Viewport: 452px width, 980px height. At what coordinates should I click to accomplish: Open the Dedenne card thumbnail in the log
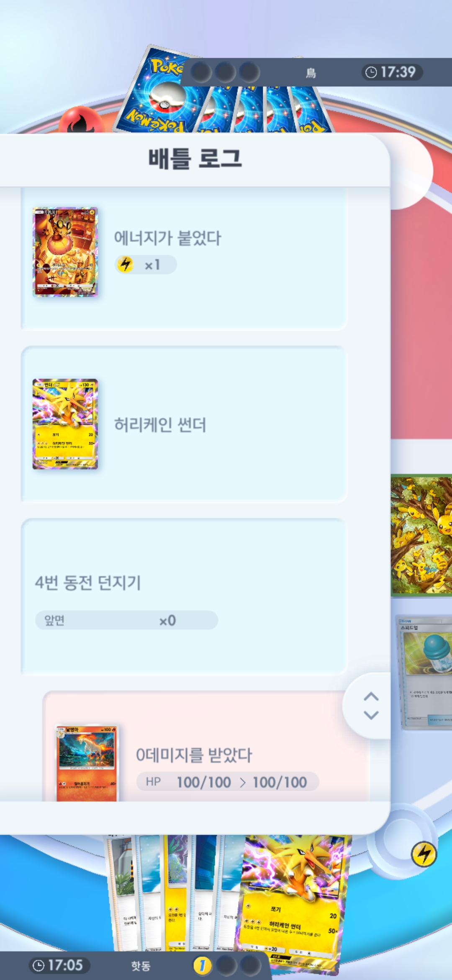pyautogui.click(x=65, y=252)
